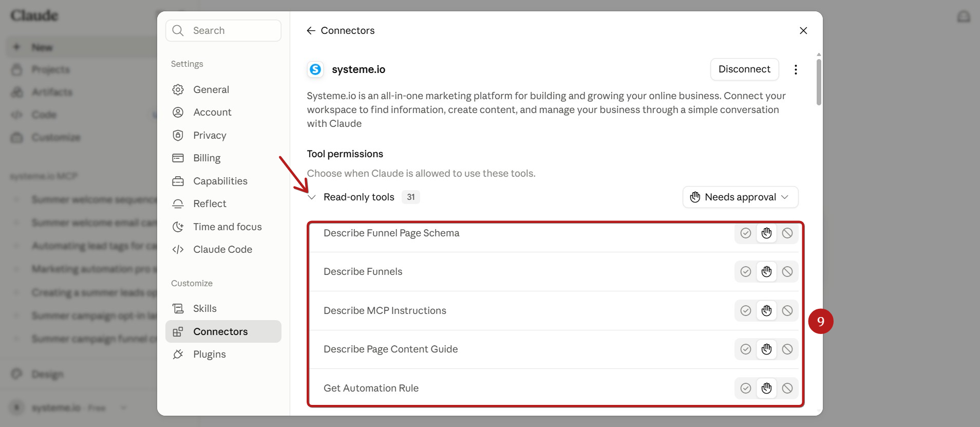Open Projects in the background Claude sidebar

[x=50, y=69]
